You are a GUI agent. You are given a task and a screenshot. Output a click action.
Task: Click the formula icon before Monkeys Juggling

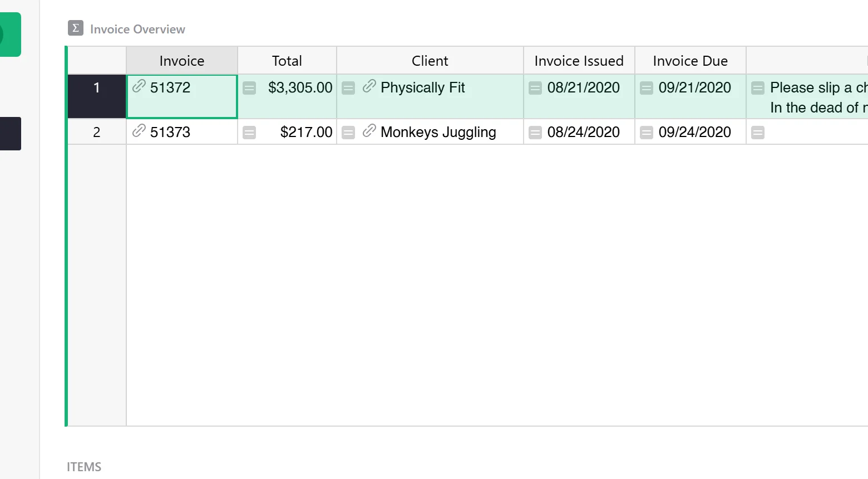click(x=348, y=133)
